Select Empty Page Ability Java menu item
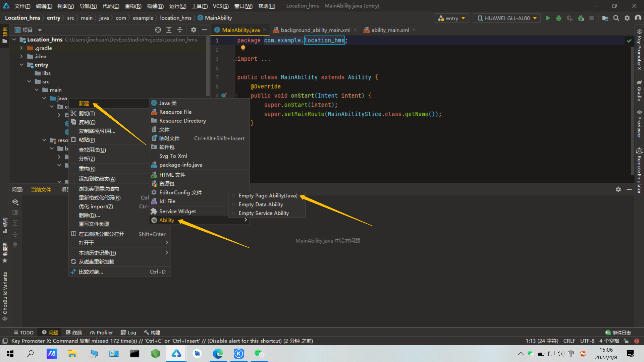The height and width of the screenshot is (362, 644). [268, 195]
